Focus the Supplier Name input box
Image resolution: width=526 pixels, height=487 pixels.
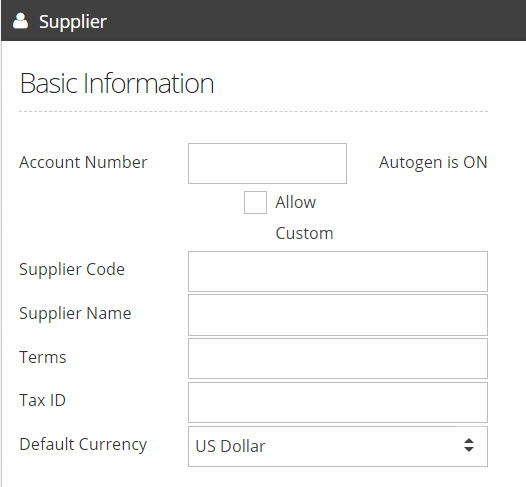338,315
